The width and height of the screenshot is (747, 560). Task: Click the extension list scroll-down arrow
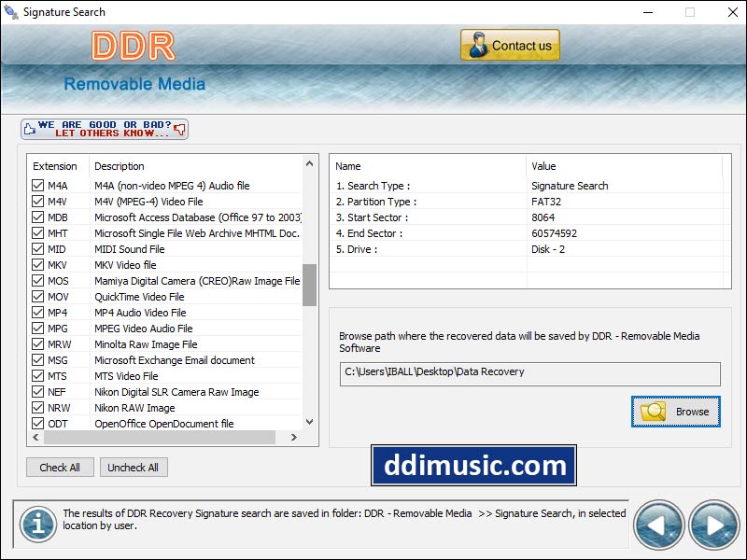[309, 422]
